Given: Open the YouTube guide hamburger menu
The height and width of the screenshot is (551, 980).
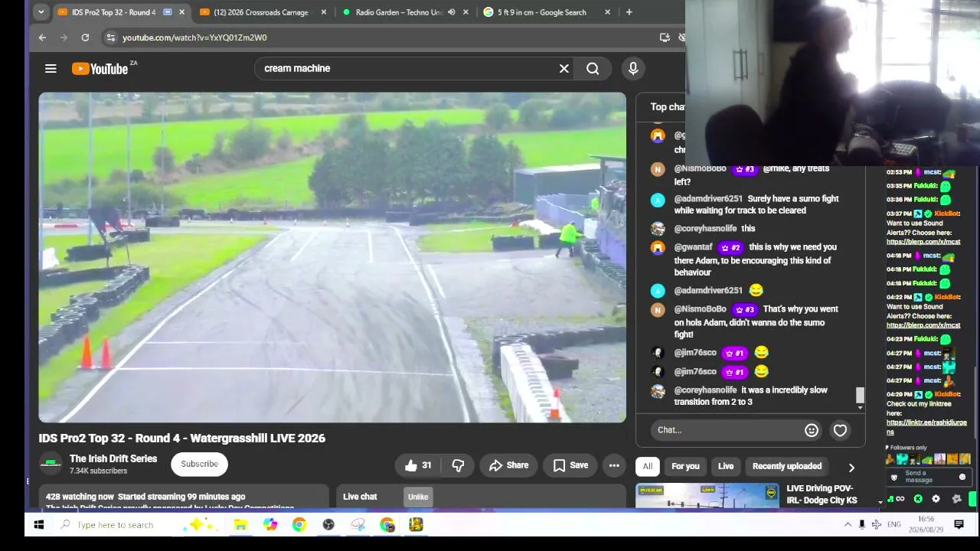Looking at the screenshot, I should coord(51,68).
